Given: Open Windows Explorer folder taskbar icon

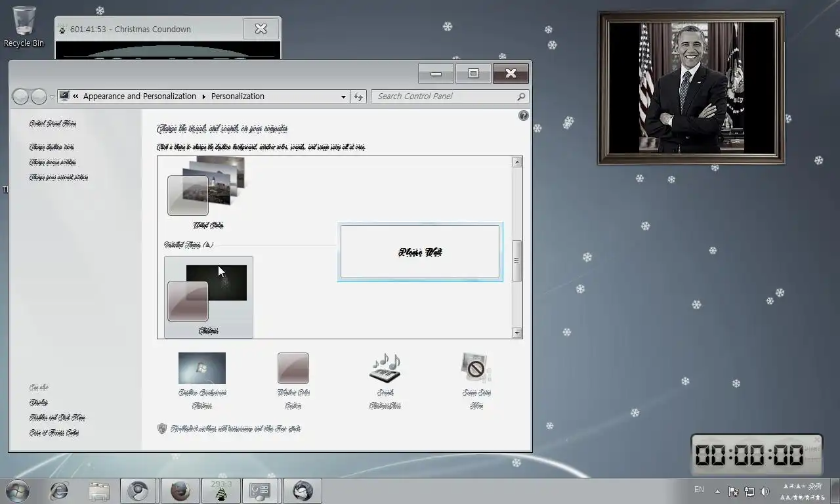Looking at the screenshot, I should point(100,491).
